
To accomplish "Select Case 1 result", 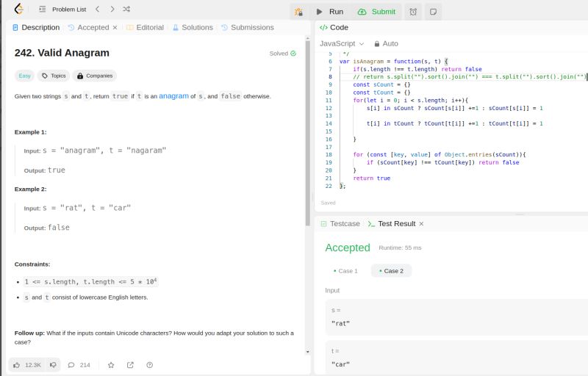I will 345,271.
